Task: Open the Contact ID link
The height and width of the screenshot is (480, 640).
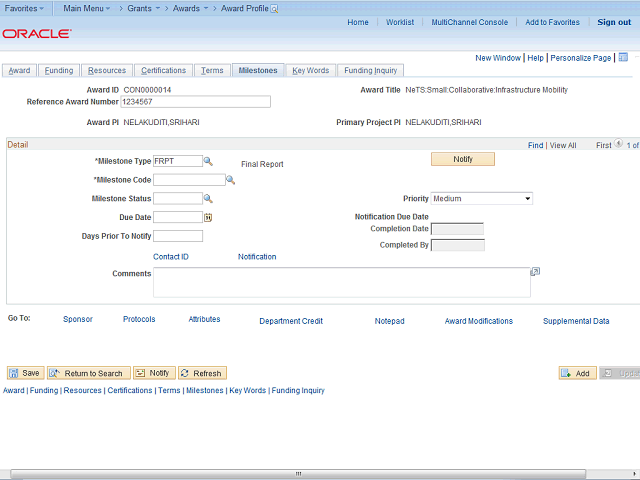Action: (171, 257)
